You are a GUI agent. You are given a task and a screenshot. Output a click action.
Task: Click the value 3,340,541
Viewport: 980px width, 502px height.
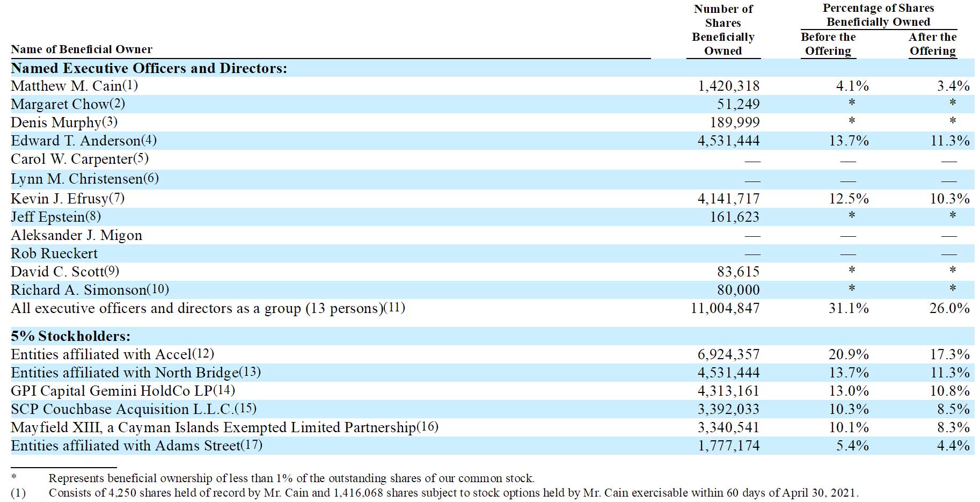[728, 427]
